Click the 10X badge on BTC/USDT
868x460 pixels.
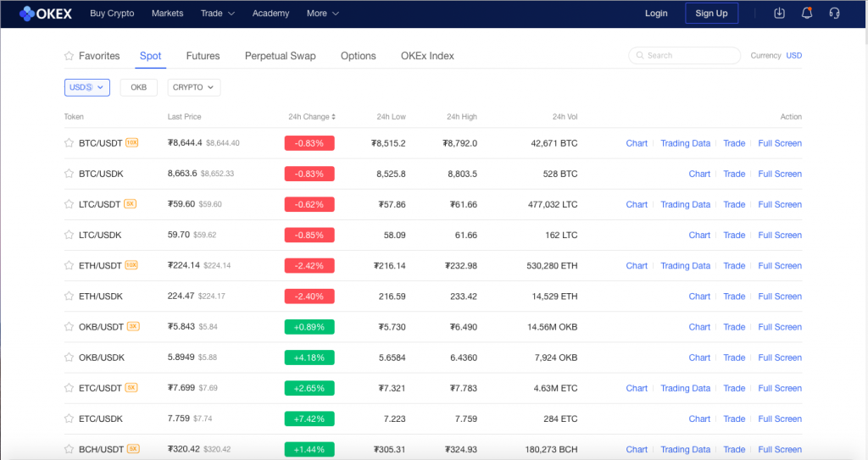coord(131,143)
